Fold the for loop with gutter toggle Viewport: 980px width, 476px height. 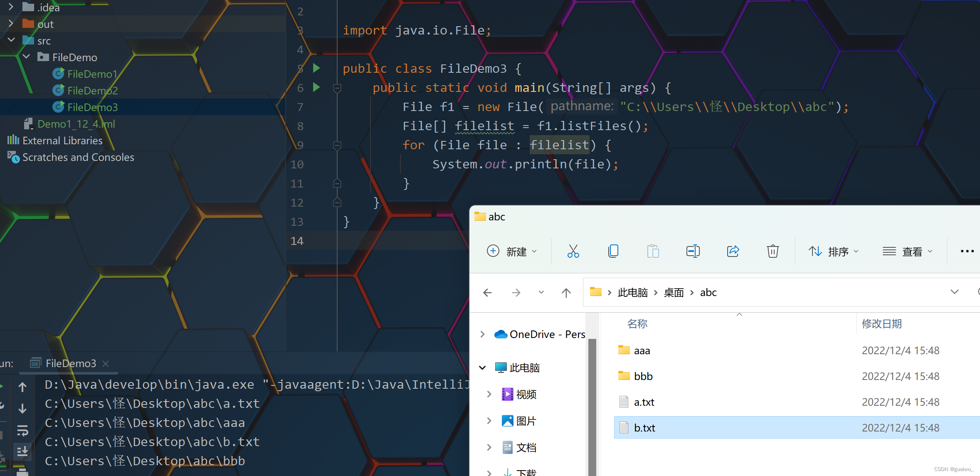[x=337, y=145]
